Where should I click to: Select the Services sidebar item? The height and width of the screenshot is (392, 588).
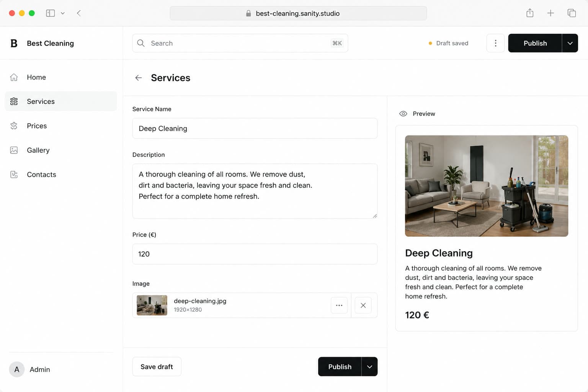pyautogui.click(x=61, y=101)
